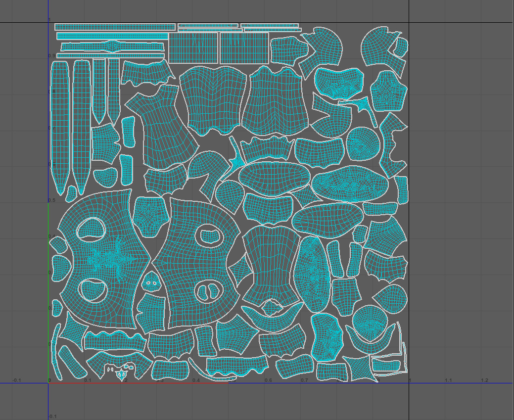Click the 0.7 label on the horizontal axis
The height and width of the screenshot is (420, 514).
point(304,380)
